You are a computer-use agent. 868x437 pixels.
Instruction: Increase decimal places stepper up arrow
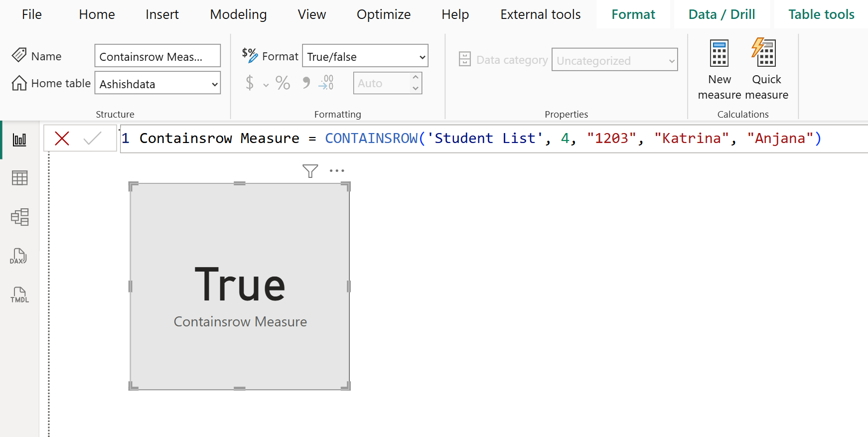(415, 78)
